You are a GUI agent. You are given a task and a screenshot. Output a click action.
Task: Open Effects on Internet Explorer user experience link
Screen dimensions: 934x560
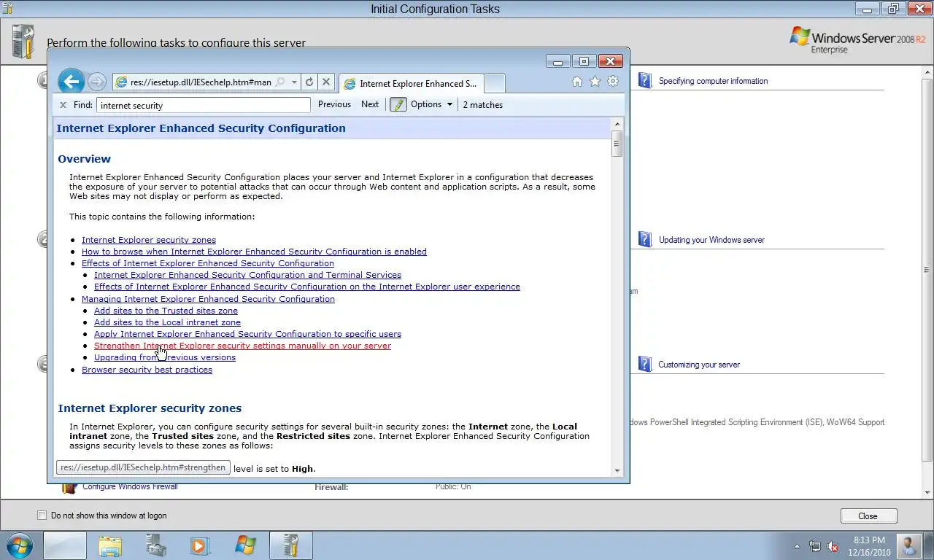coord(307,287)
